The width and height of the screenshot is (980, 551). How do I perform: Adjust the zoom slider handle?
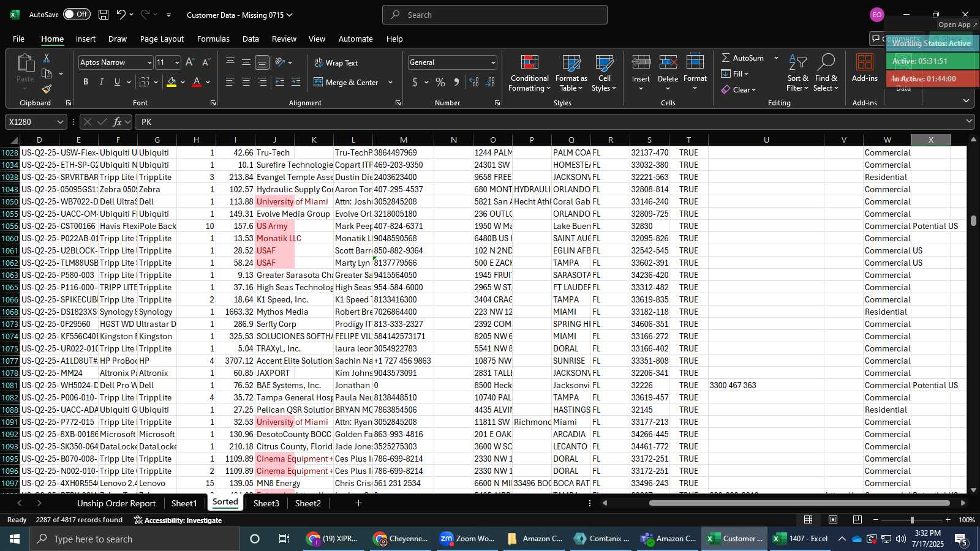click(x=912, y=520)
